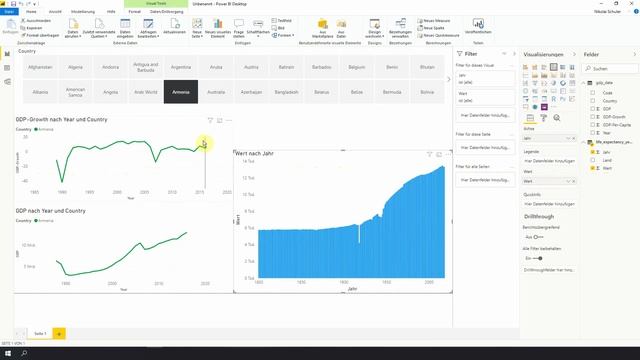The height and width of the screenshot is (360, 640).
Task: Click filter icon on GDP-Growth chart header
Action: 210,120
